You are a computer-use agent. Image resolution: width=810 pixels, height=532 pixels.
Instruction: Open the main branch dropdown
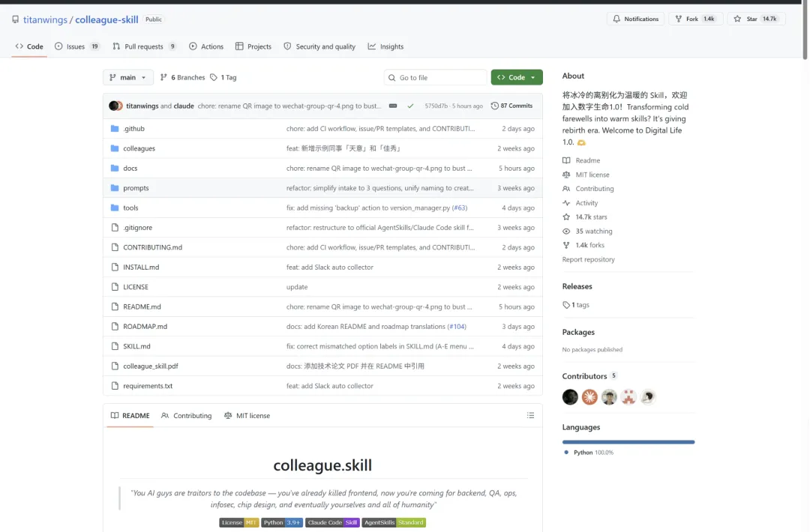pos(127,77)
